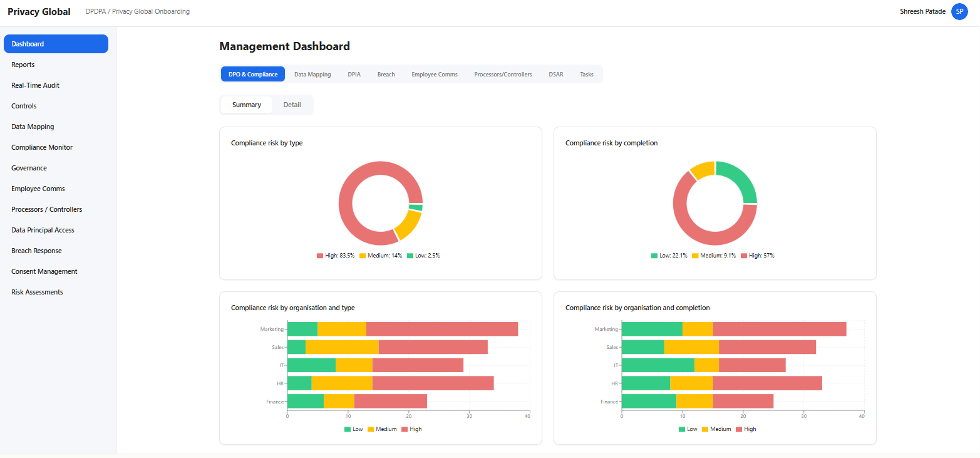
Task: Switch to the Data Mapping dashboard tab
Action: coord(312,74)
